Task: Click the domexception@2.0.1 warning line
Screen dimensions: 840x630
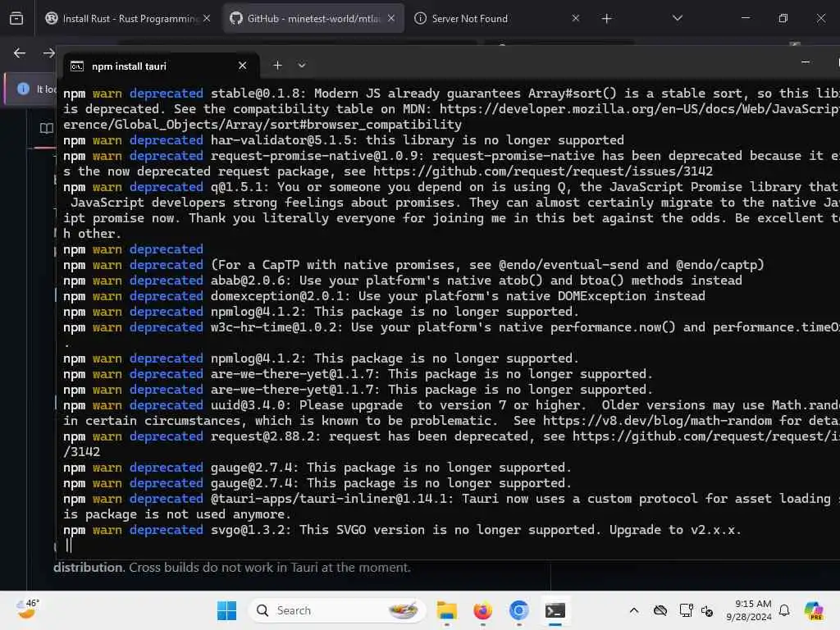Action: click(x=384, y=296)
